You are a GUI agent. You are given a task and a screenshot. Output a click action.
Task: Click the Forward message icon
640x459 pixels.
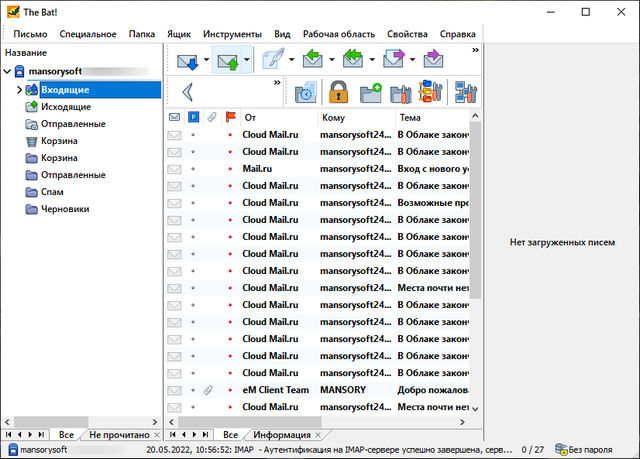(x=392, y=60)
